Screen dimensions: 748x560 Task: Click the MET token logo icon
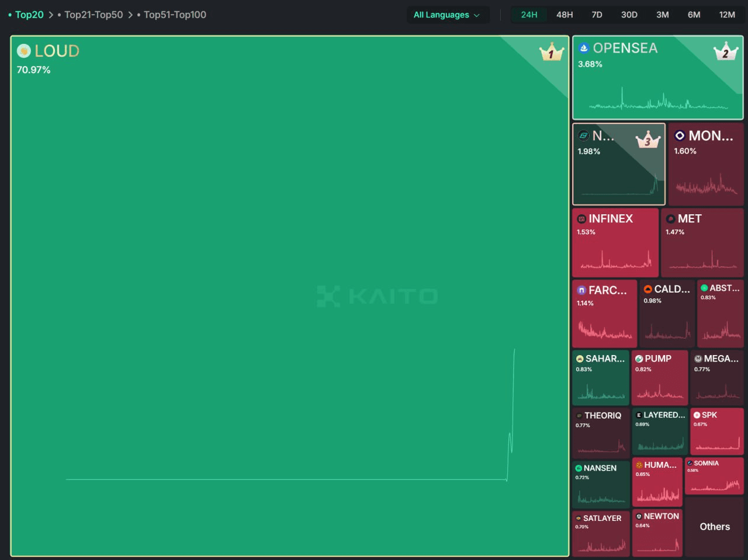tap(671, 219)
